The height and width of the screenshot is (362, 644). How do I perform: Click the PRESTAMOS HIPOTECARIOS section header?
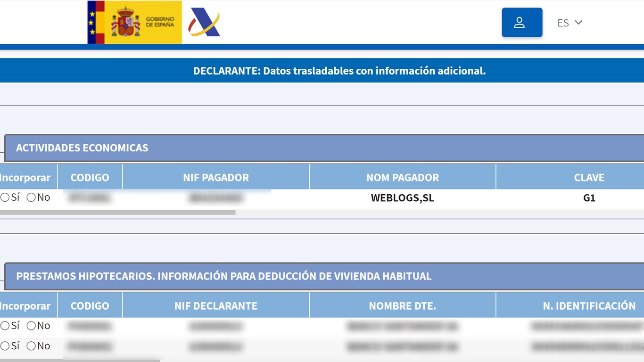[x=223, y=276]
